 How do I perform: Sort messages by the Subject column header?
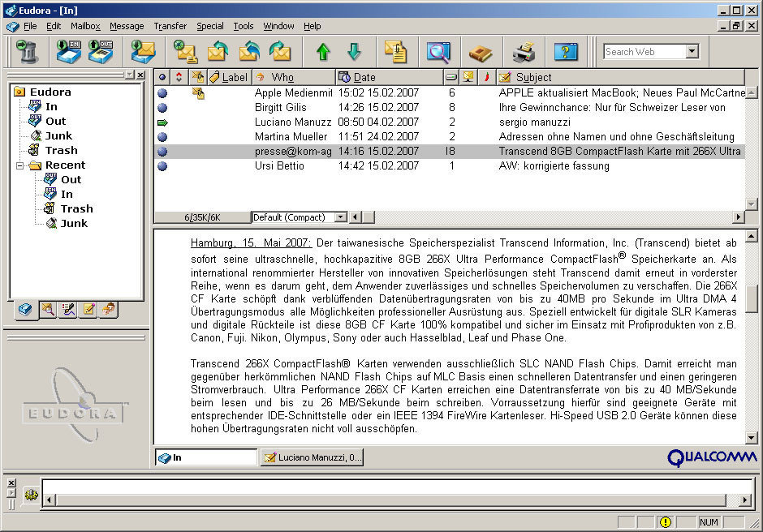620,77
